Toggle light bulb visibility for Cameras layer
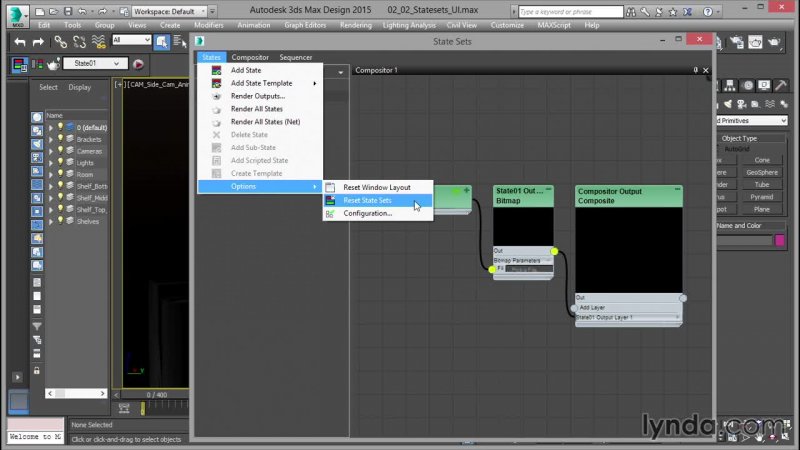 coord(61,151)
